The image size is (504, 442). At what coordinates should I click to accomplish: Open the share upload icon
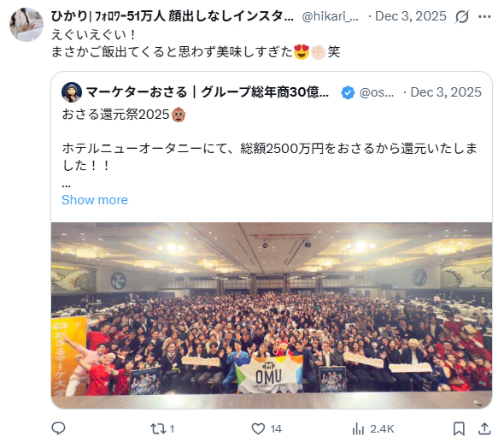pos(484,429)
